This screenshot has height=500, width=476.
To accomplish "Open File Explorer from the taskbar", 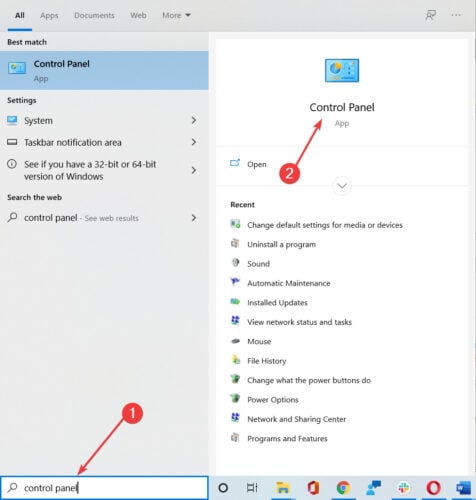I will click(x=283, y=488).
